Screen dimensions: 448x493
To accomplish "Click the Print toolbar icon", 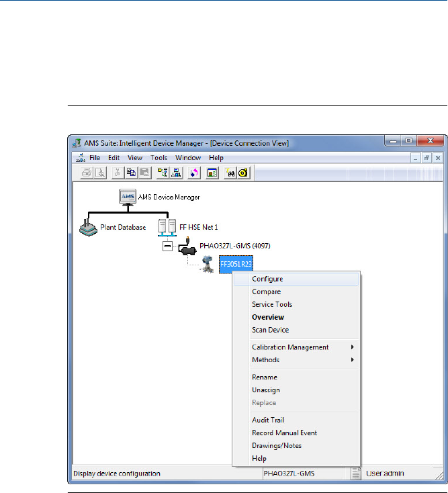I will tap(87, 173).
